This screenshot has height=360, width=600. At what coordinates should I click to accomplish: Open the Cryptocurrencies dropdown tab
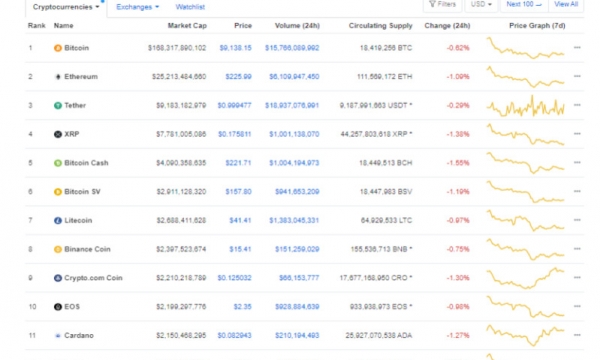(66, 7)
